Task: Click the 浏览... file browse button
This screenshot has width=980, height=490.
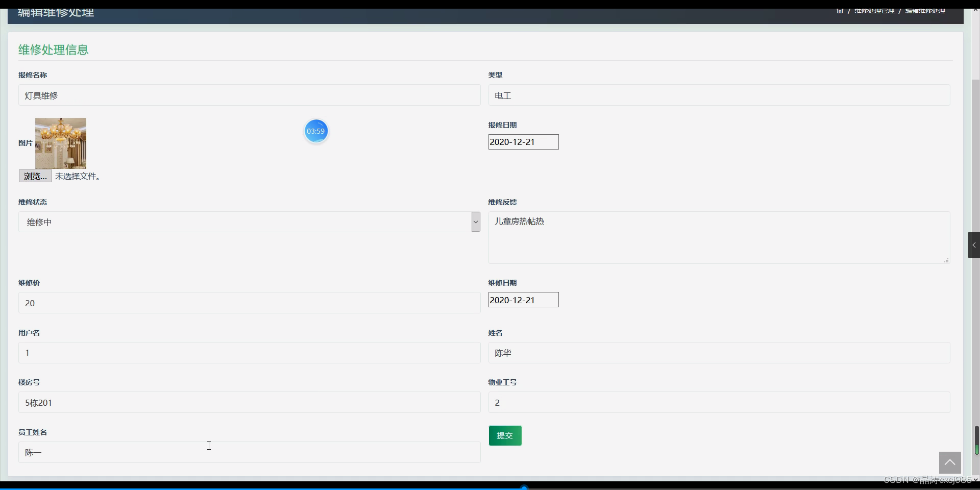Action: (35, 176)
